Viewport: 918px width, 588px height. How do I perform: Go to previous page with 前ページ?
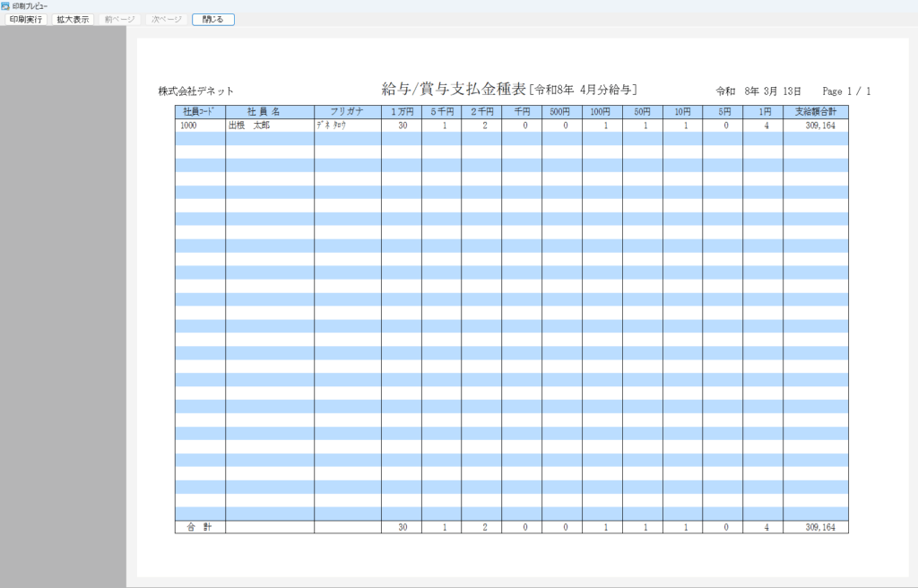tap(119, 19)
